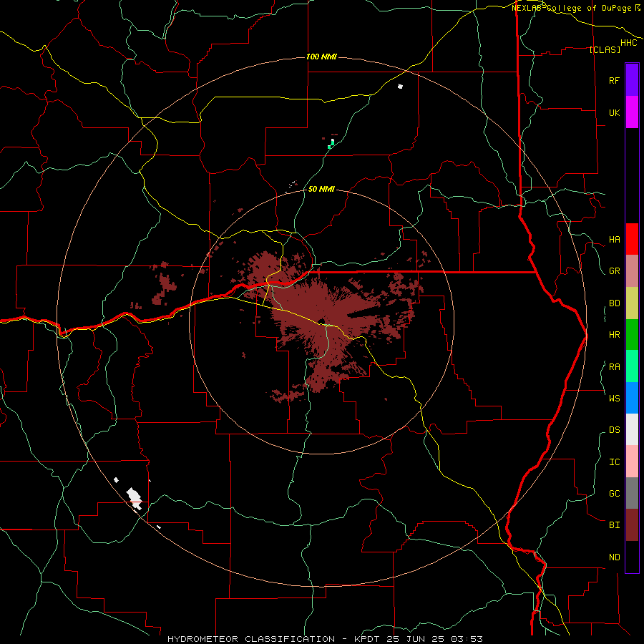Image resolution: width=644 pixels, height=644 pixels.
Task: Pick the dark green HR swatch
Action: click(x=632, y=335)
